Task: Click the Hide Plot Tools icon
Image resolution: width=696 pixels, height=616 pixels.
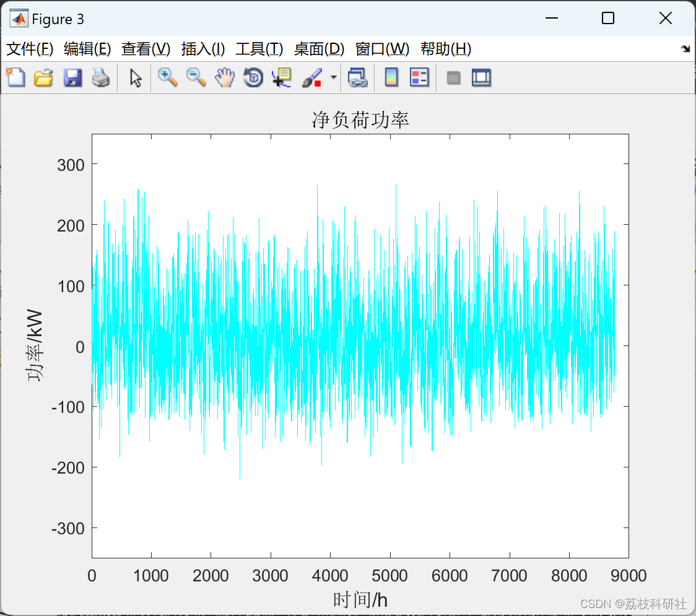Action: 453,78
